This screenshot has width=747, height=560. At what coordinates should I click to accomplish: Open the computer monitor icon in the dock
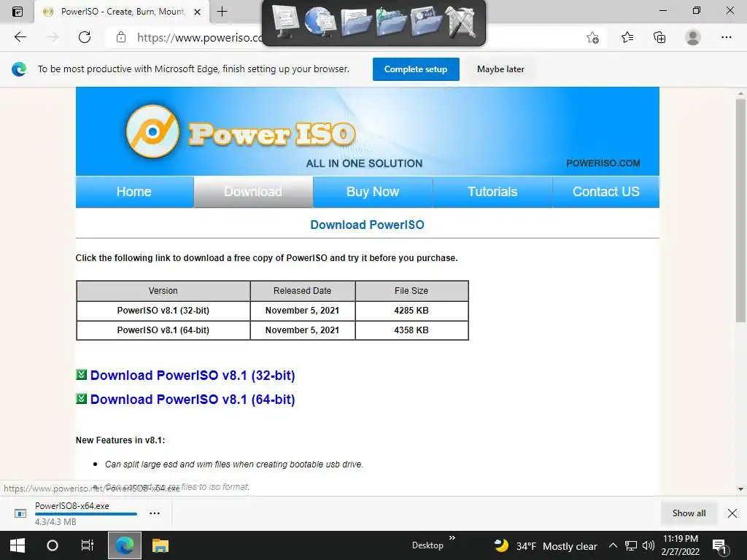click(285, 22)
